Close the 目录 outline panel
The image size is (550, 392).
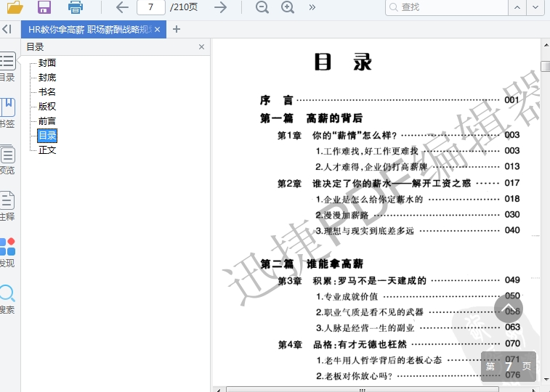pyautogui.click(x=201, y=46)
